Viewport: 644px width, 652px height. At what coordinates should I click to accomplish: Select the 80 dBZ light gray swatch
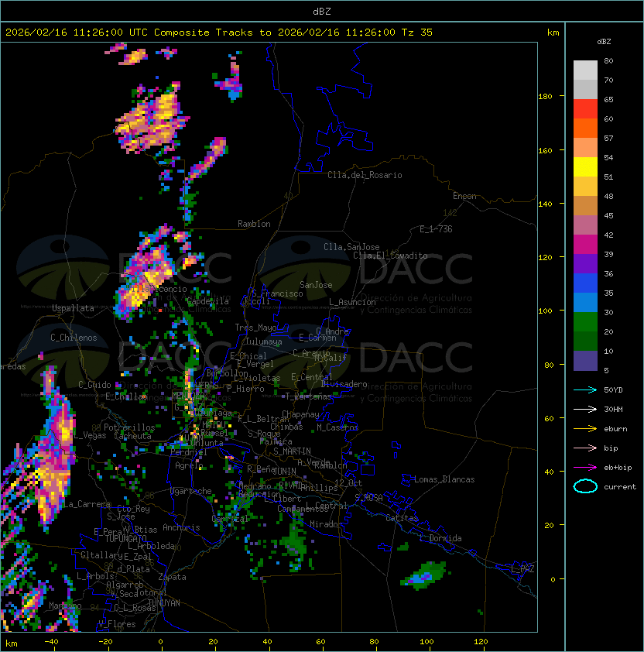585,70
